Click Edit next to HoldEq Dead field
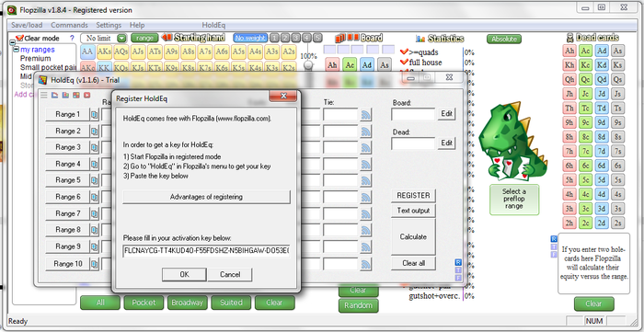This screenshot has height=332, width=644. [447, 143]
